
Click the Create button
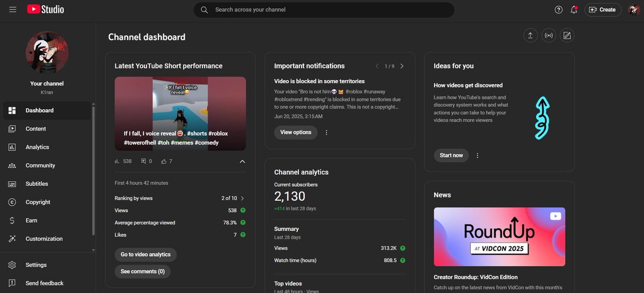603,10
